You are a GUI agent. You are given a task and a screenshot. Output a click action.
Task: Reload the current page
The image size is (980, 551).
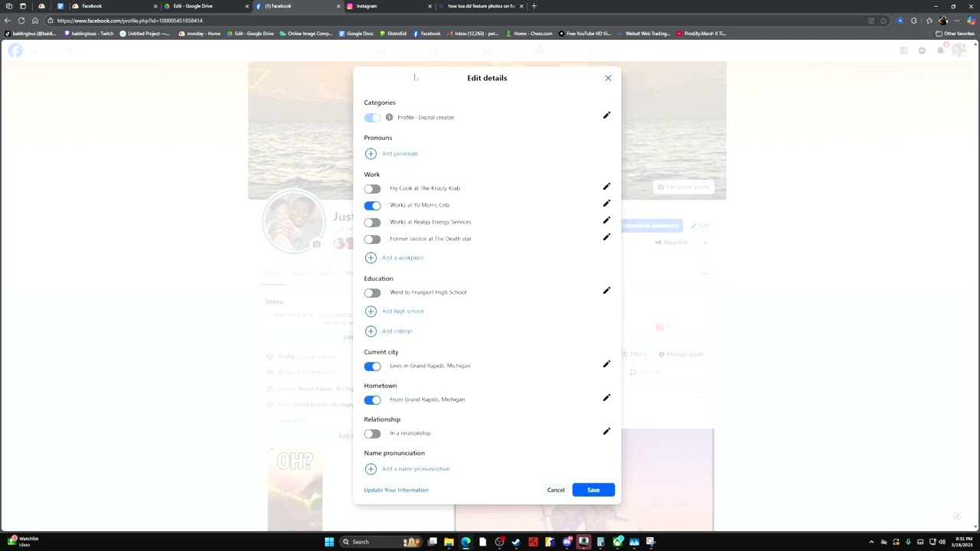[21, 21]
